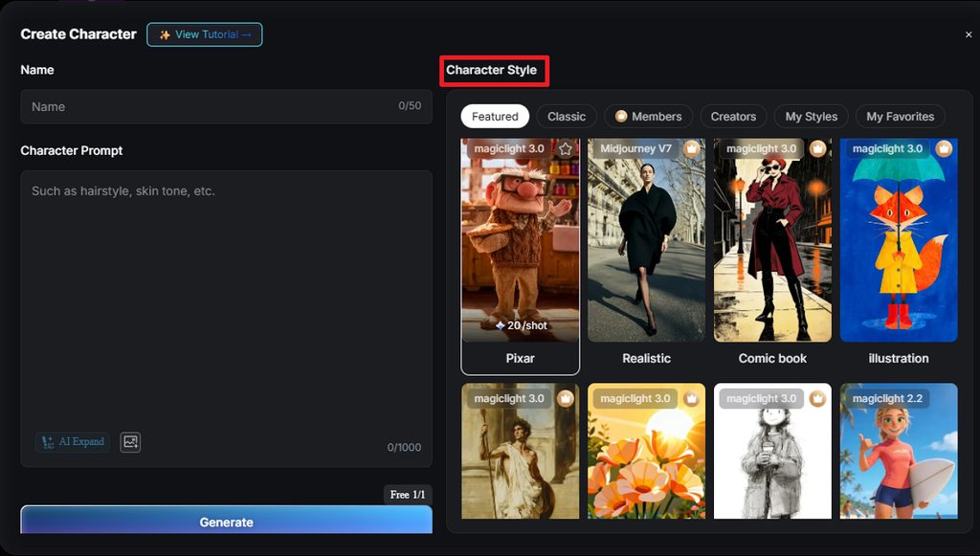The width and height of the screenshot is (980, 556).
Task: Open the My Styles tab
Action: pos(812,116)
